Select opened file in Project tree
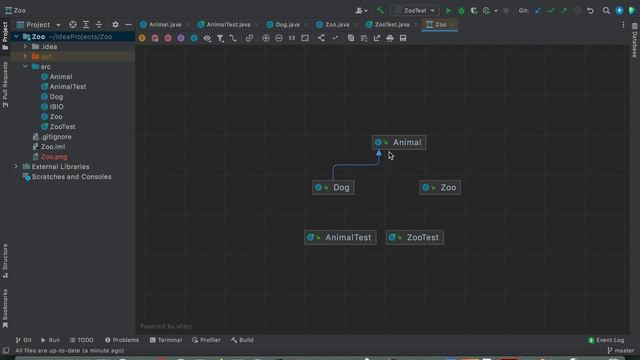 (x=73, y=24)
